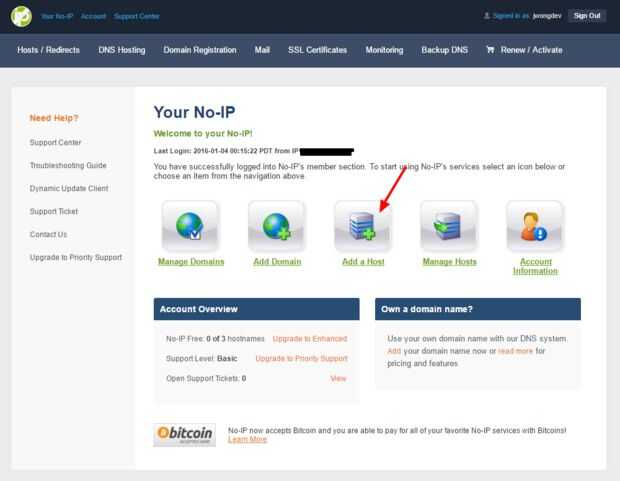
Task: Click the Last Login line
Action: 253,151
